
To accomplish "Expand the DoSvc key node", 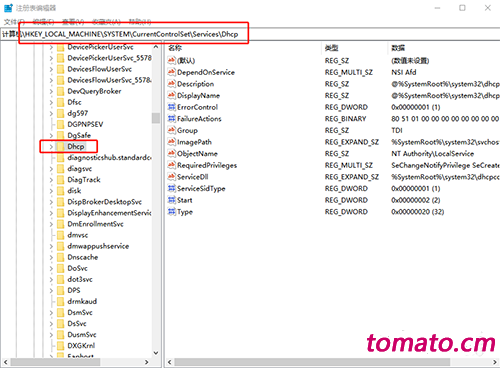I will [x=51, y=268].
